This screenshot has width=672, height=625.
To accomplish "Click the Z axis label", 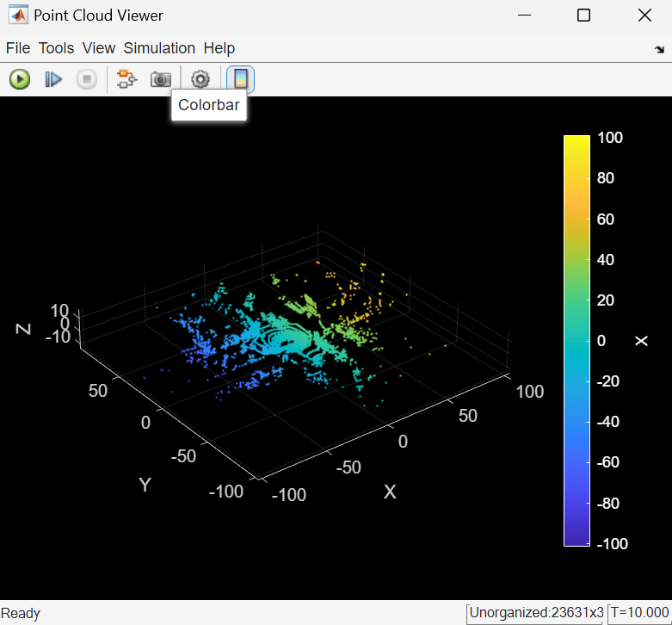I will (23, 329).
